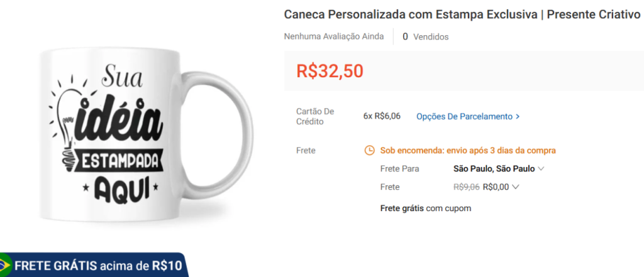Click the FRETE GRÁTIS acima de R$10 banner

click(x=94, y=266)
